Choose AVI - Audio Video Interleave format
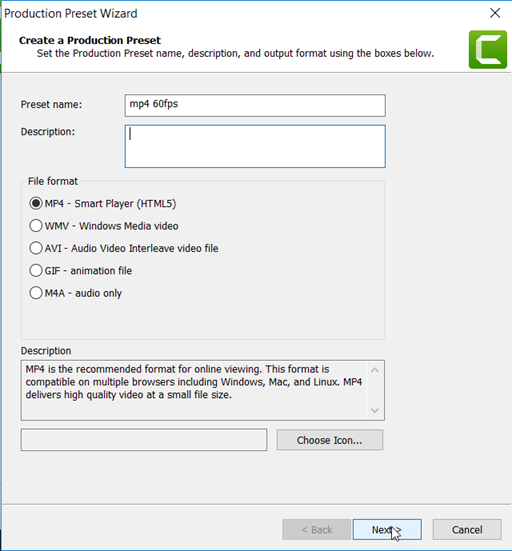This screenshot has width=512, height=551. point(124,248)
